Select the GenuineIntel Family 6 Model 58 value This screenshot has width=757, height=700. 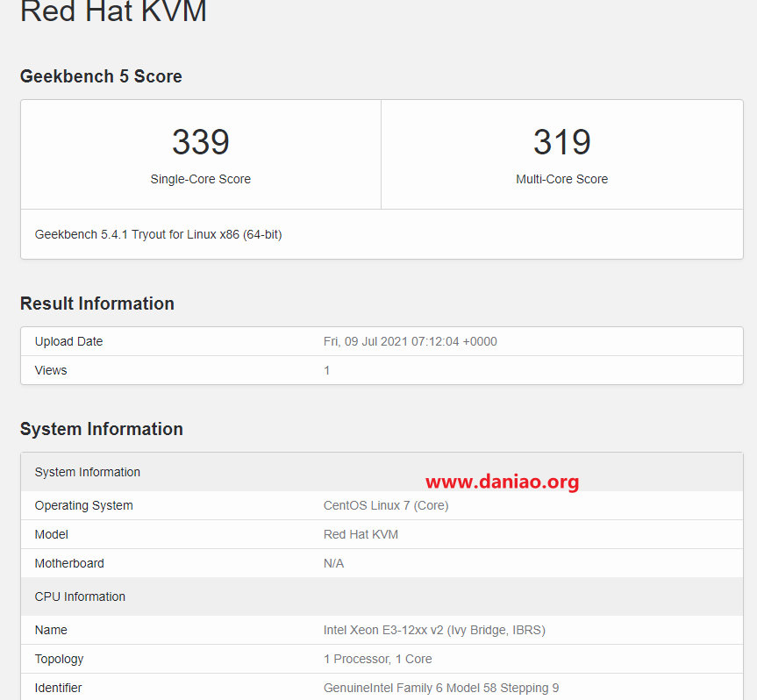coord(441,688)
